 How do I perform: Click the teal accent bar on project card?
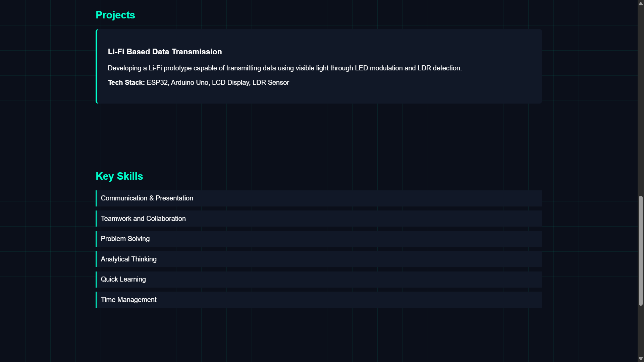point(97,66)
